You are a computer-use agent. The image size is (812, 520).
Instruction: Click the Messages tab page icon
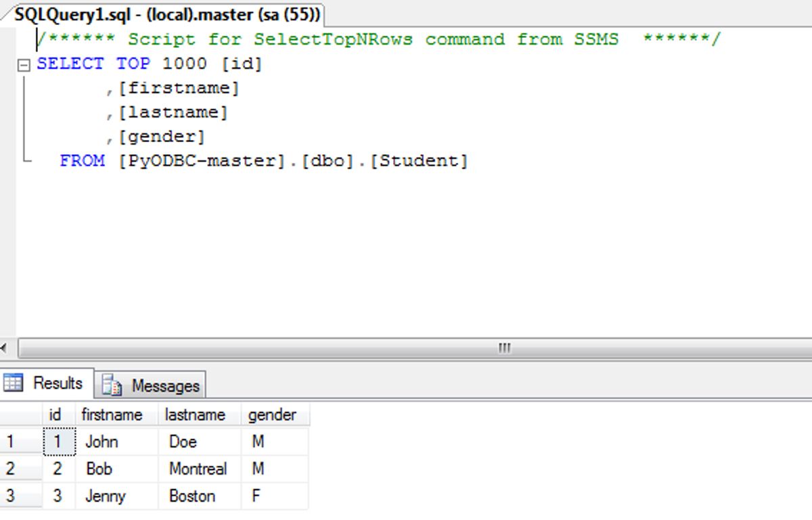coord(112,385)
